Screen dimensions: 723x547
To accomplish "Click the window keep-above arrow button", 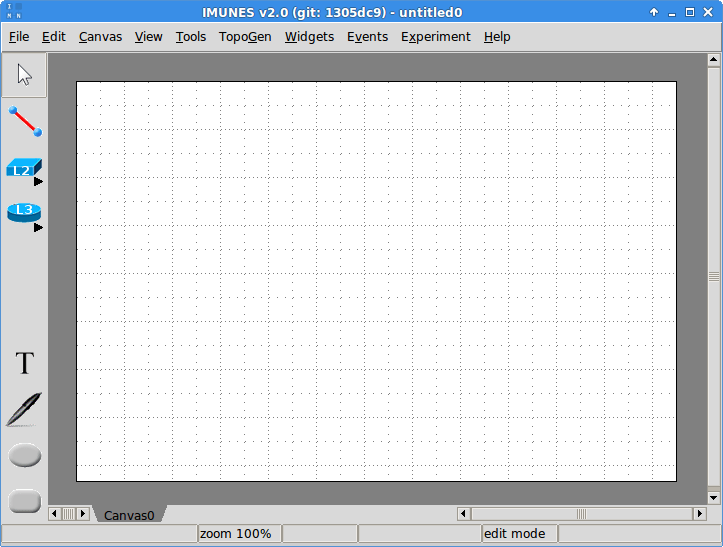I will [654, 12].
